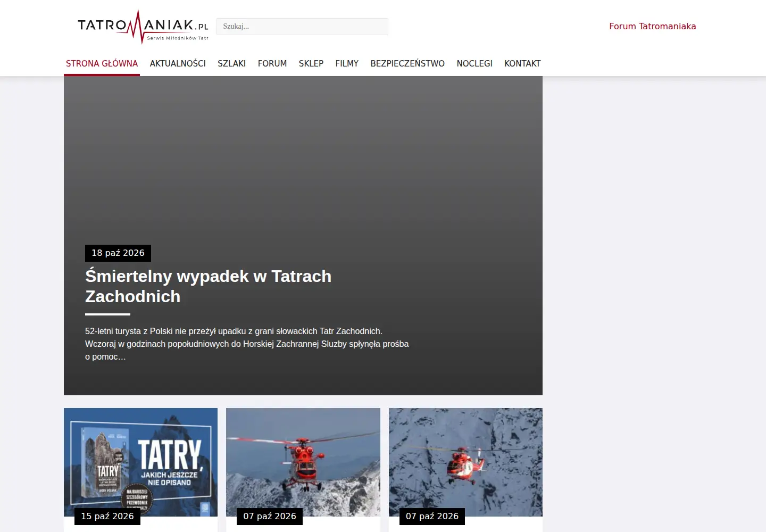Click the 07 paź 2026 badge on the snowy slope card
This screenshot has height=532, width=766.
(432, 517)
